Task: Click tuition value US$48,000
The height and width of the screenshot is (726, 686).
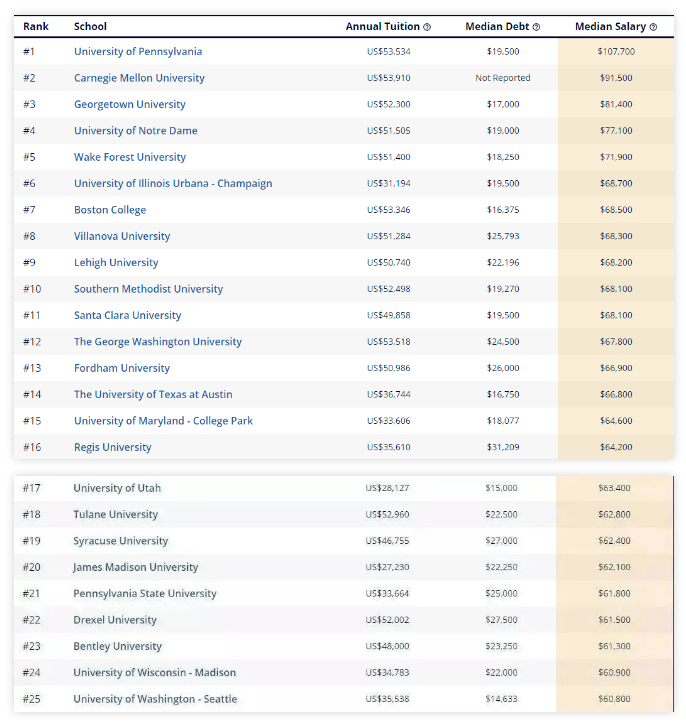Action: 387,646
